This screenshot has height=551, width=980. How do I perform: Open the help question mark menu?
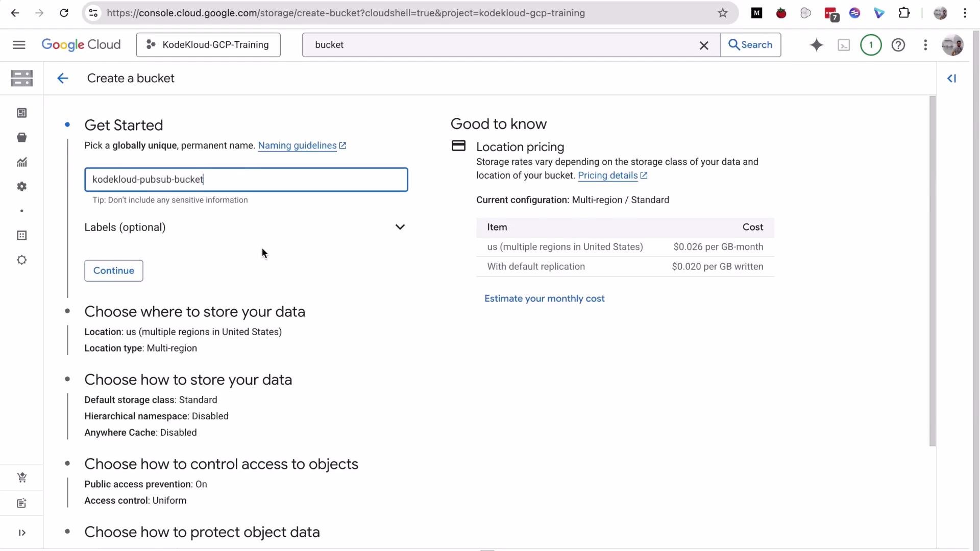898,45
